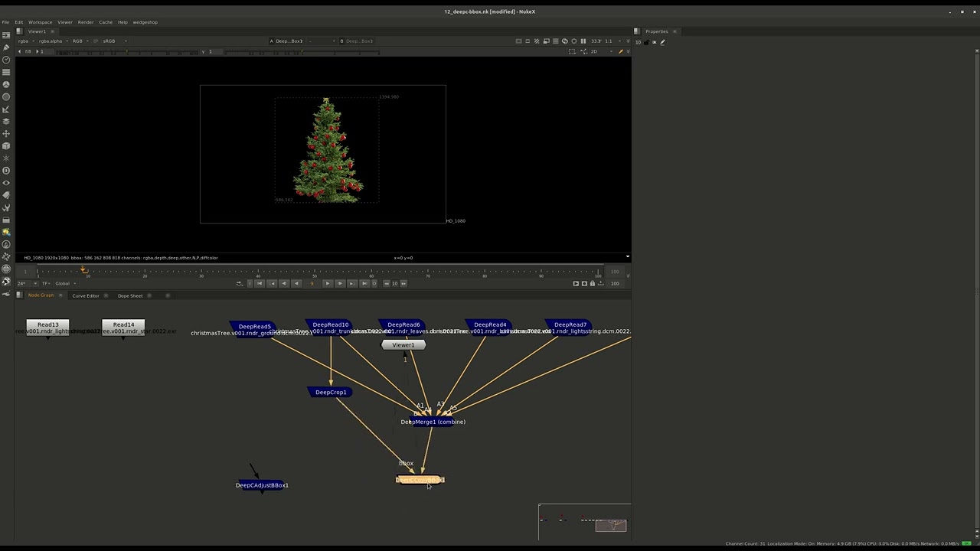Open the sRGB colorspace dropdown

coord(116,41)
